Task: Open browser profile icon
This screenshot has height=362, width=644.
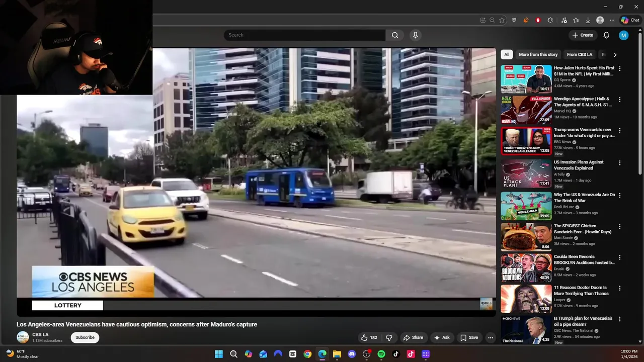Action: click(x=600, y=20)
